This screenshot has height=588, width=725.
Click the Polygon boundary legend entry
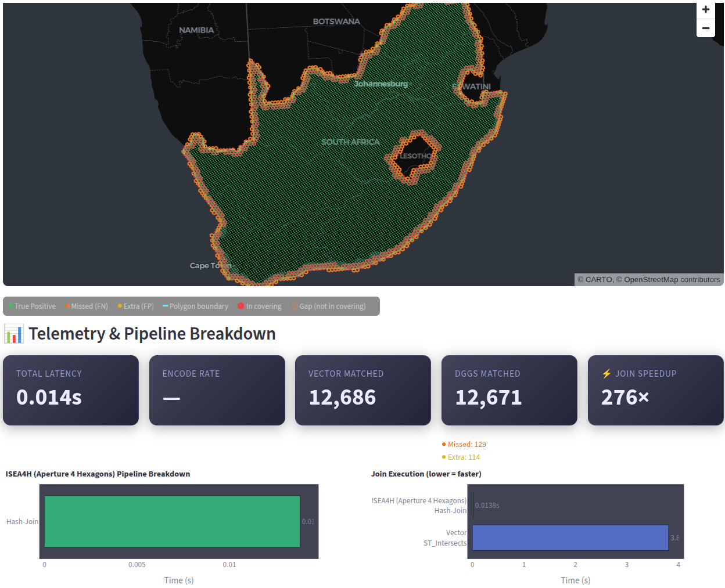(195, 306)
